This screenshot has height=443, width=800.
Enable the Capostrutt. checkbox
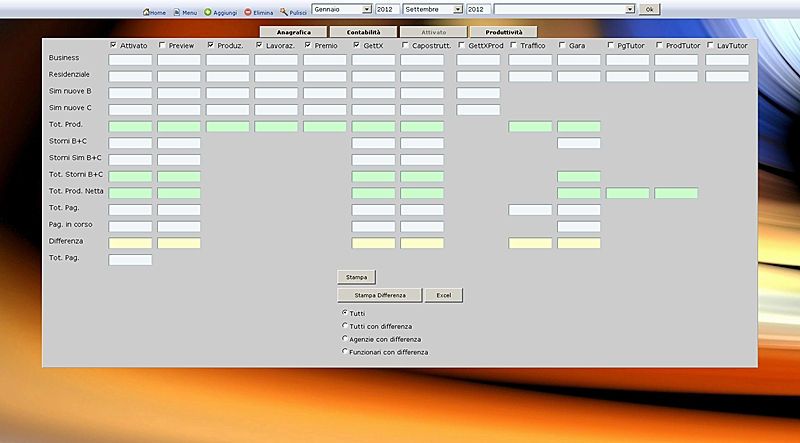click(x=405, y=45)
